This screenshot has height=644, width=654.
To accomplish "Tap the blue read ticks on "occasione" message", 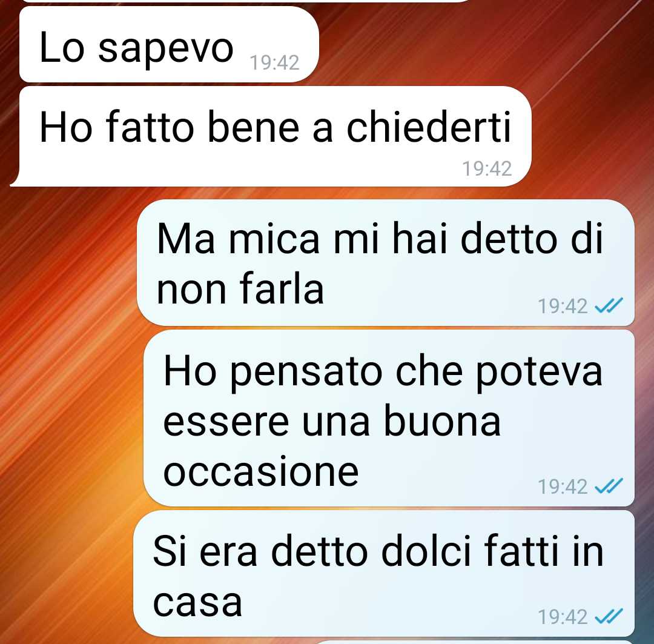I will (x=609, y=485).
